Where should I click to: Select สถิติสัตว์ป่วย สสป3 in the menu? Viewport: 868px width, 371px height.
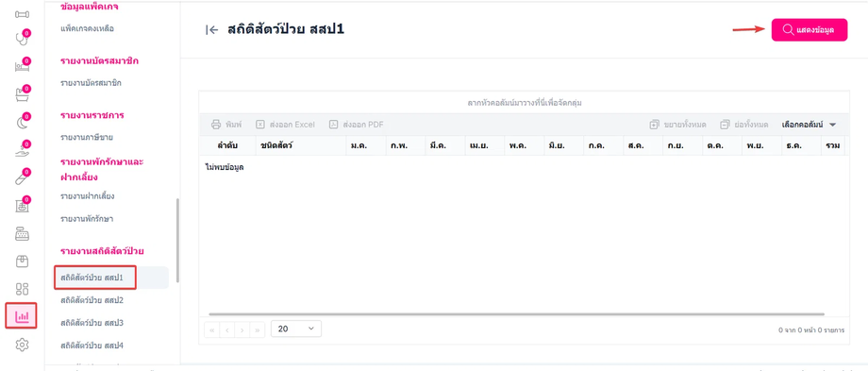point(92,323)
